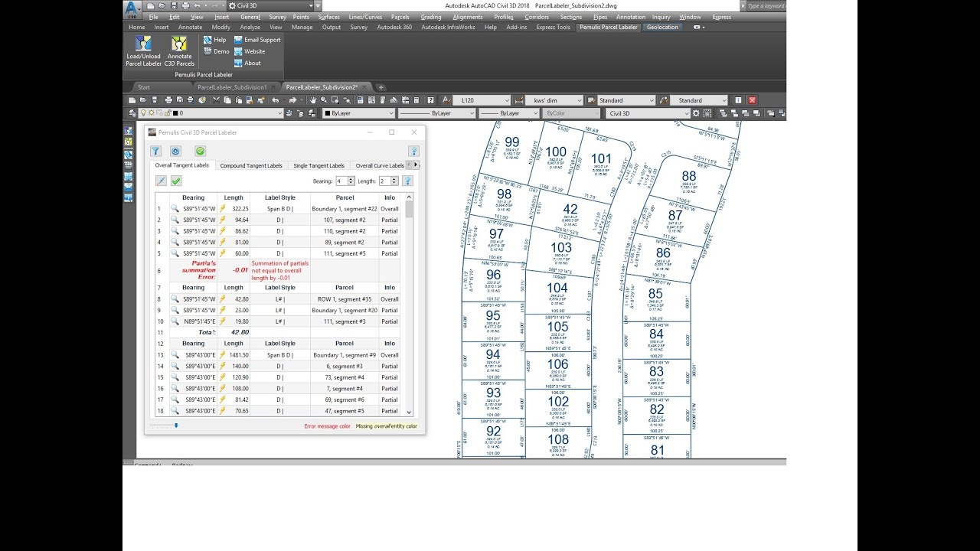Add new drawing tab with plus
The height and width of the screenshot is (551, 980).
pyautogui.click(x=381, y=87)
